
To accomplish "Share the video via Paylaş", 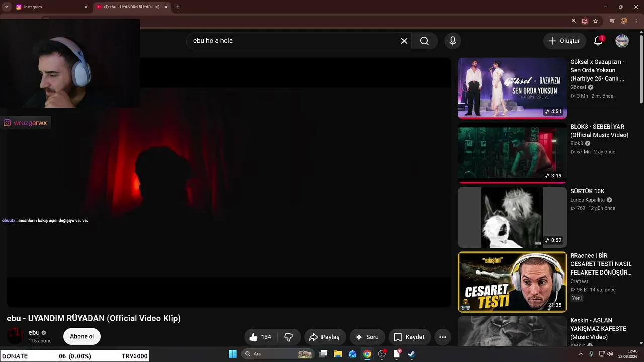I will point(325,337).
